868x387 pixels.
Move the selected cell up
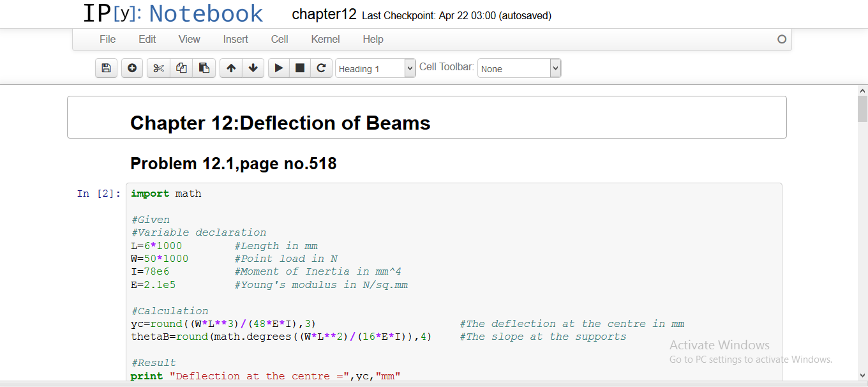click(x=231, y=68)
